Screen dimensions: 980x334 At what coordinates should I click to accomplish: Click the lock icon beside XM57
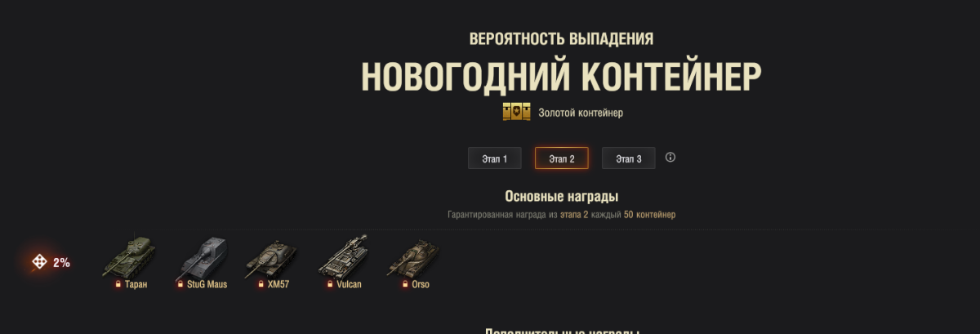[x=261, y=284]
